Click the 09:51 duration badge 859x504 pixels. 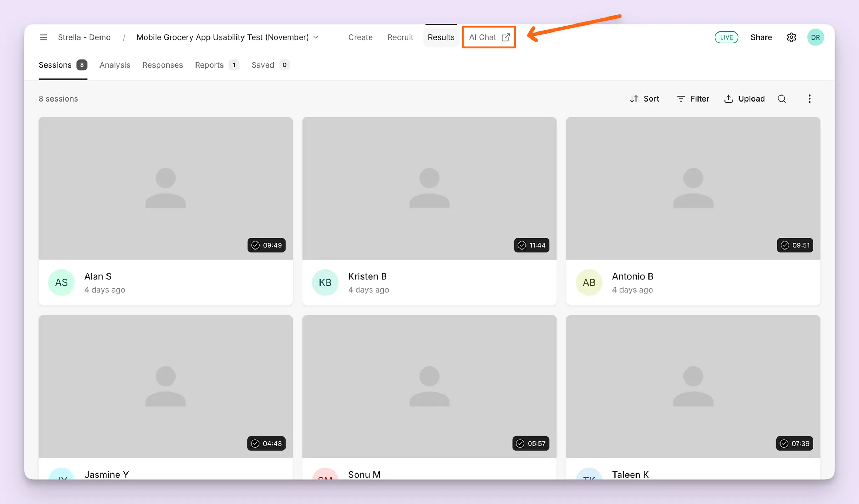point(795,245)
